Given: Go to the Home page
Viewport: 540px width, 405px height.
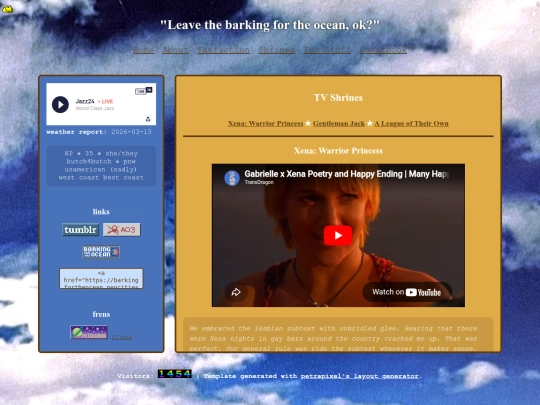Looking at the screenshot, I should [144, 50].
